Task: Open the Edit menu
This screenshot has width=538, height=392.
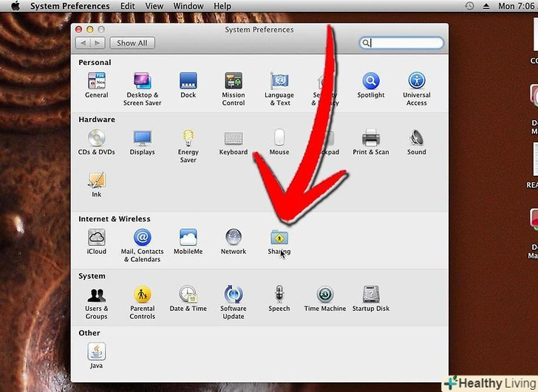Action: click(x=127, y=6)
